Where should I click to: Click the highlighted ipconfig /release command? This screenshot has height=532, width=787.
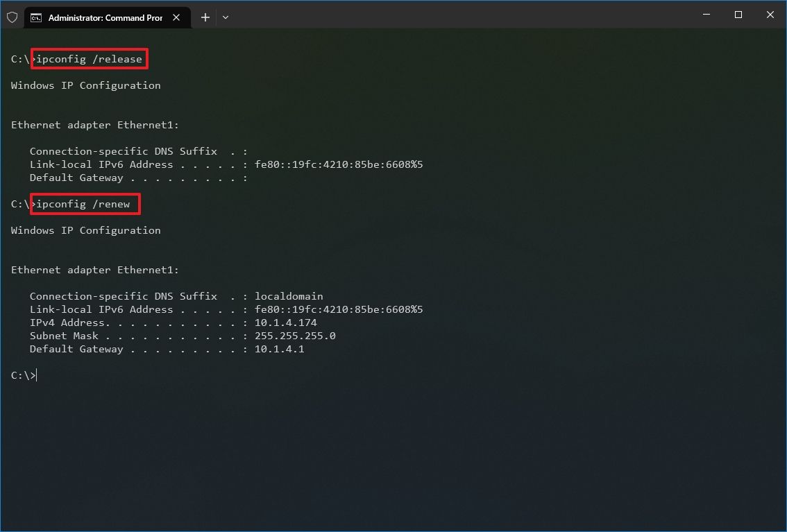[89, 59]
